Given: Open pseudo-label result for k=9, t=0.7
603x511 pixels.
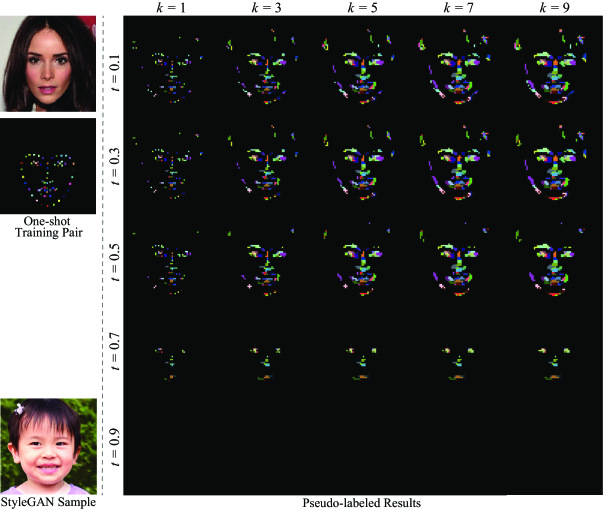Looking at the screenshot, I should click(x=555, y=351).
